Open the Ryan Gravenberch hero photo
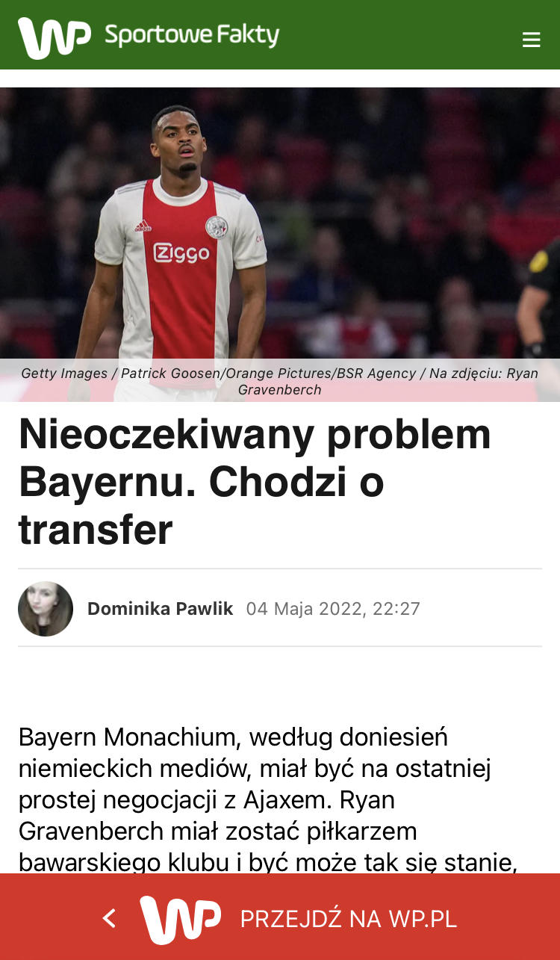 (280, 224)
